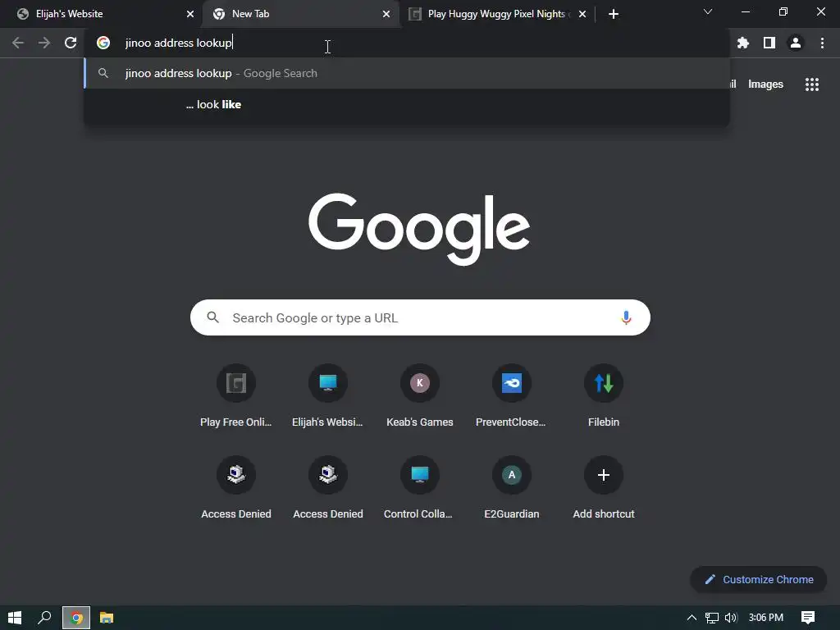Toggle the side panel icon
Image resolution: width=840 pixels, height=630 pixels.
(x=769, y=43)
